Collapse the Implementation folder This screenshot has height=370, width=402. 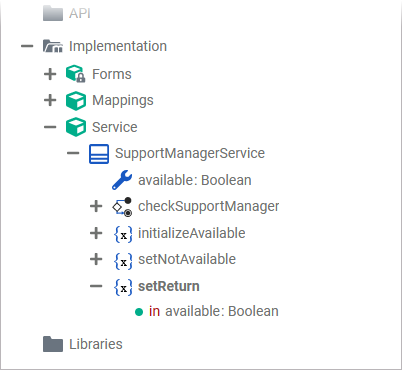click(27, 46)
